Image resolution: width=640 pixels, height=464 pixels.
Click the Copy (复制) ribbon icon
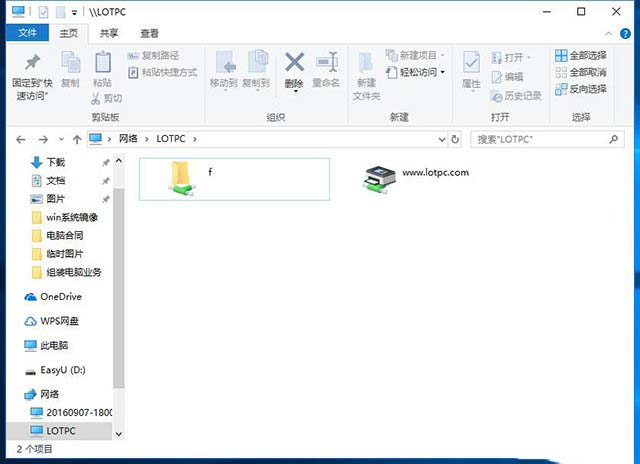pos(70,62)
